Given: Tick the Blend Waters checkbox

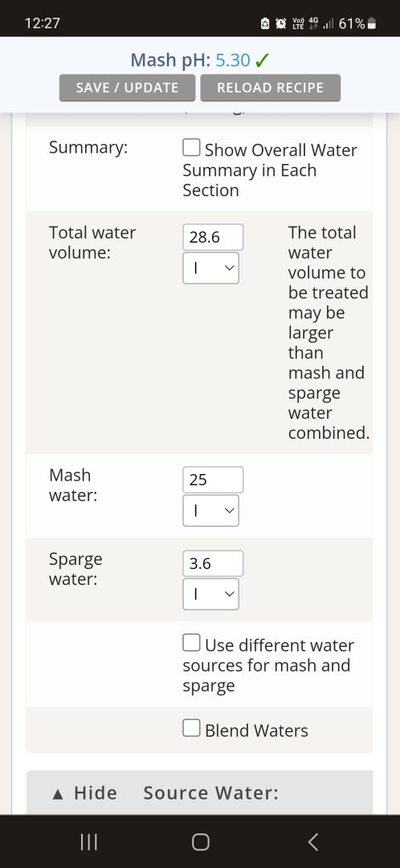Looking at the screenshot, I should tap(191, 728).
